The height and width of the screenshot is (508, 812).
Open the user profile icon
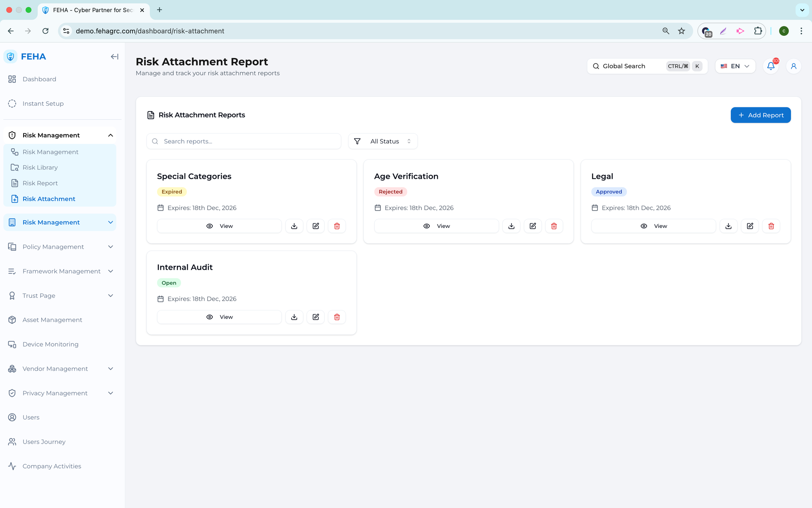(x=793, y=66)
